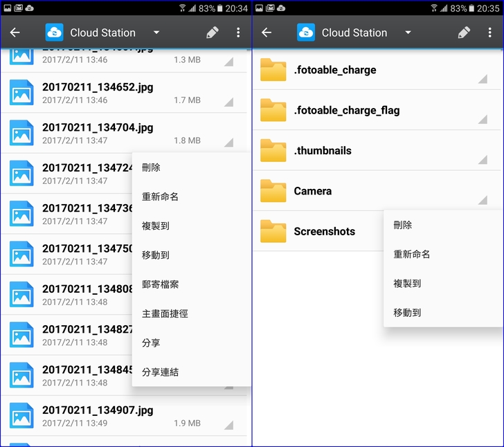504x447 pixels.
Task: Open the three-dot overflow menu in left screen
Action: (x=238, y=33)
